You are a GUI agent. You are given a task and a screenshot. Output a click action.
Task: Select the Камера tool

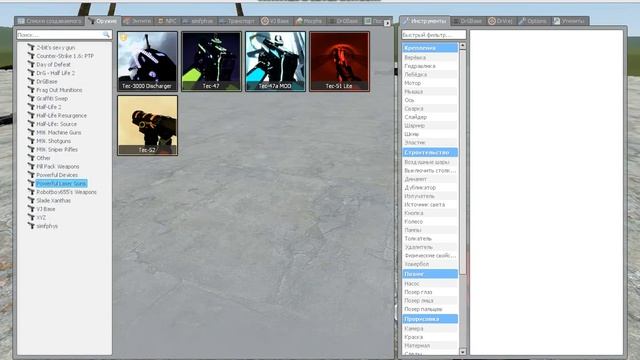pyautogui.click(x=430, y=329)
